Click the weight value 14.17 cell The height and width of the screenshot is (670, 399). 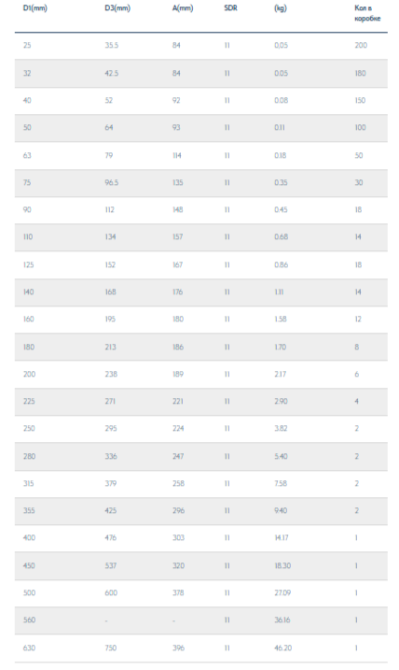pyautogui.click(x=281, y=538)
